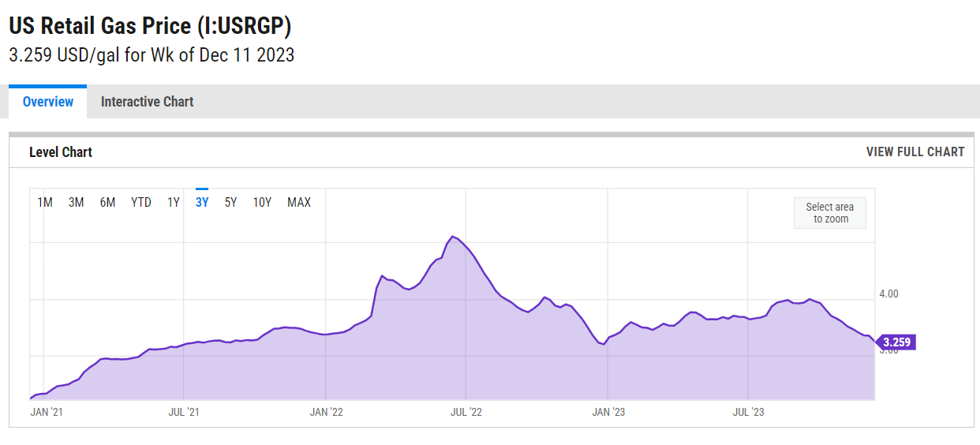This screenshot has height=445, width=980.
Task: Click the active 3Y range button
Action: pyautogui.click(x=202, y=203)
